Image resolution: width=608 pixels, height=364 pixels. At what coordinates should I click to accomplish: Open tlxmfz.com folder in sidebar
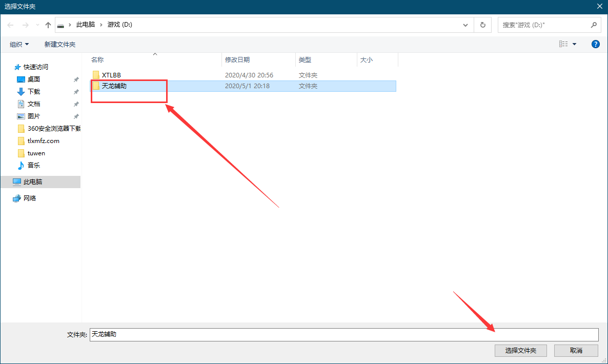tap(38, 140)
